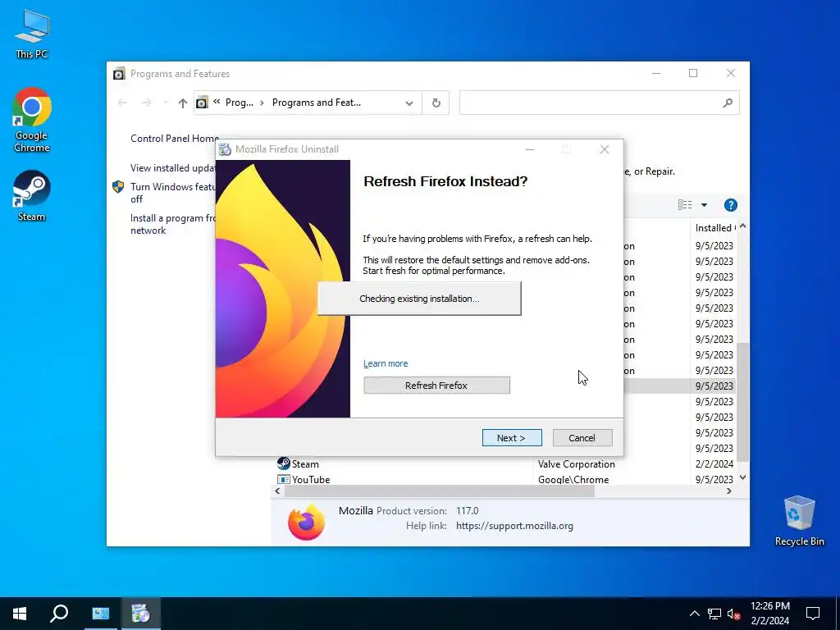Click horizontal scrollbar left arrow

click(277, 491)
